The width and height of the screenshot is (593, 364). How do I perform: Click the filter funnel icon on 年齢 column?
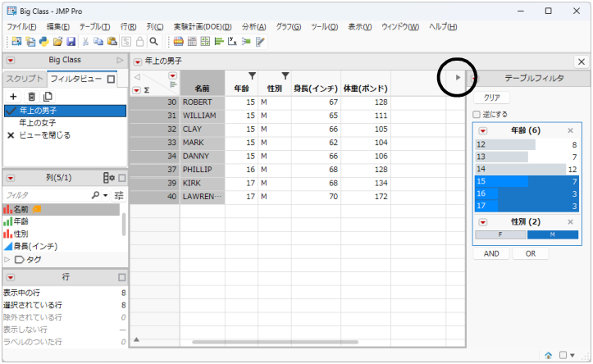[252, 76]
